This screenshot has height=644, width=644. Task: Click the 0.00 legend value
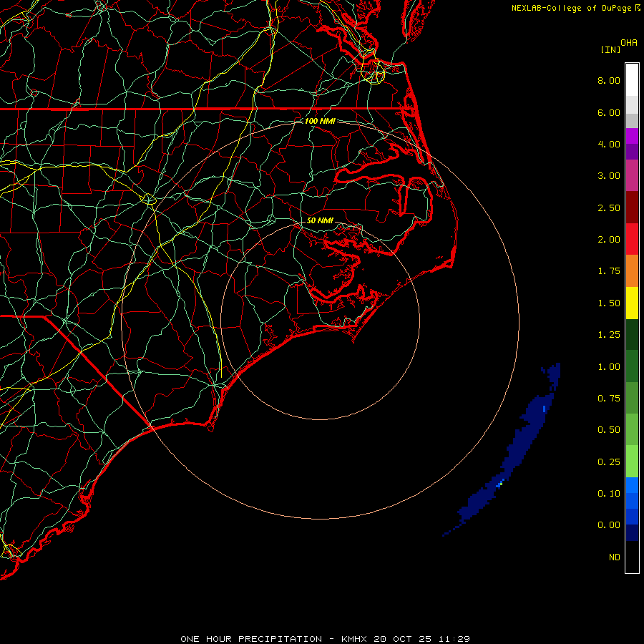coord(609,525)
